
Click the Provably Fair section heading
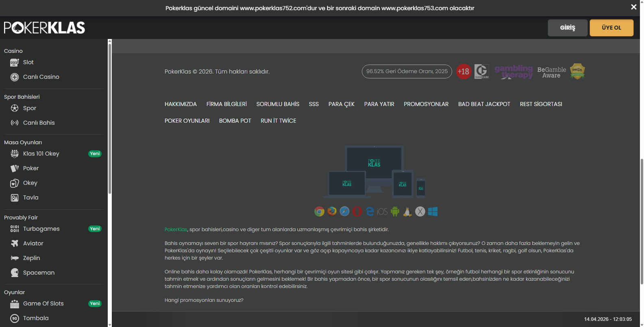click(21, 217)
